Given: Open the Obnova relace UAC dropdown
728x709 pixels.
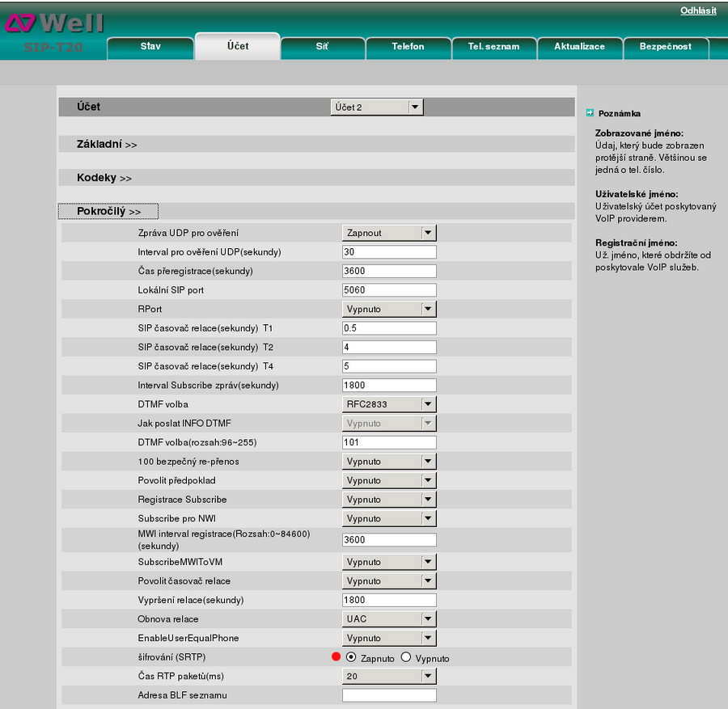Looking at the screenshot, I should [389, 619].
